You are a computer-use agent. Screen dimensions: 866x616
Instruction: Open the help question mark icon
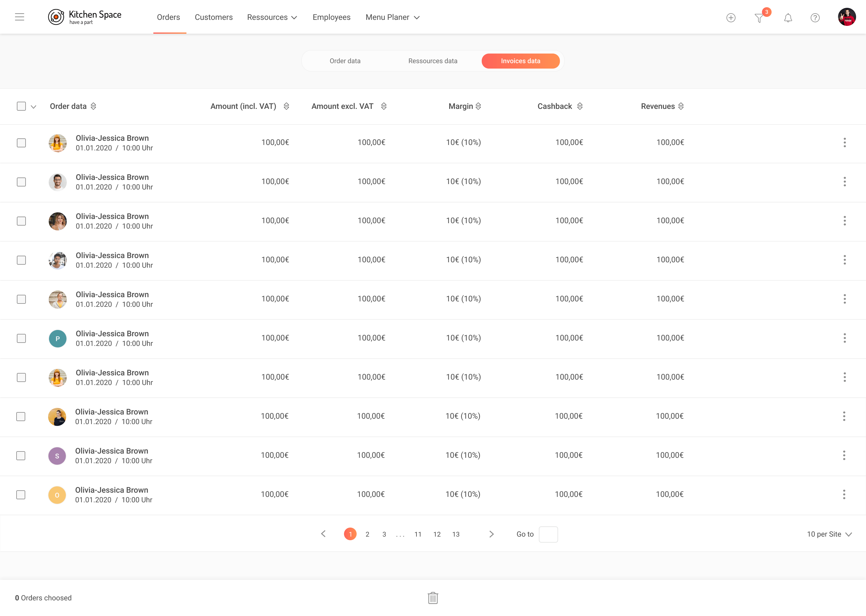coord(815,18)
